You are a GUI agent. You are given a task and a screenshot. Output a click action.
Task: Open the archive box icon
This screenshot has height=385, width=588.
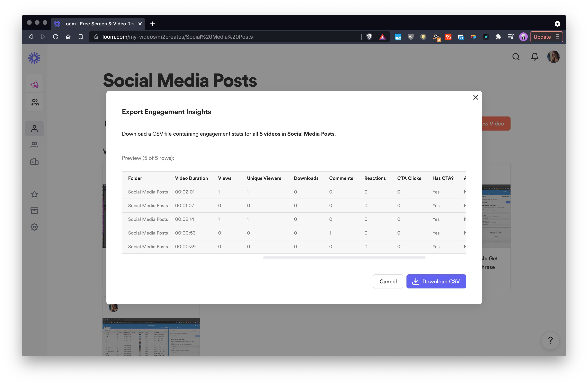[x=34, y=210]
